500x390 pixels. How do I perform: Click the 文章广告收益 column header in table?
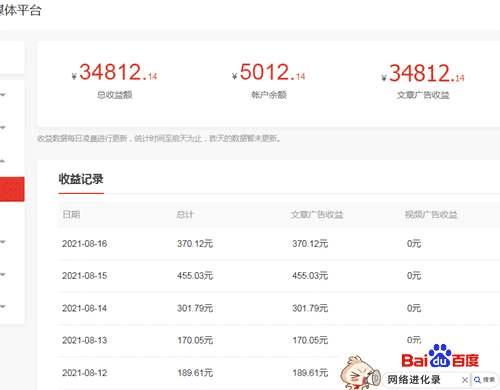click(x=317, y=214)
